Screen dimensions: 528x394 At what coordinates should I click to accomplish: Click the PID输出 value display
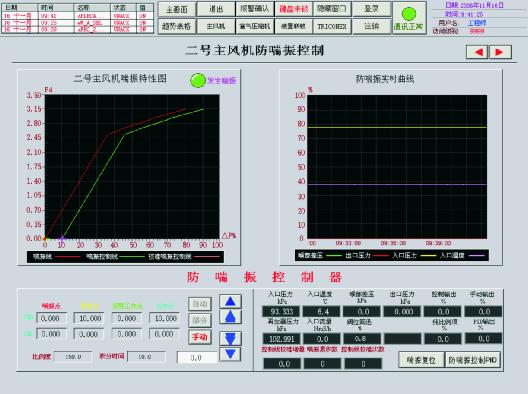[x=484, y=339]
